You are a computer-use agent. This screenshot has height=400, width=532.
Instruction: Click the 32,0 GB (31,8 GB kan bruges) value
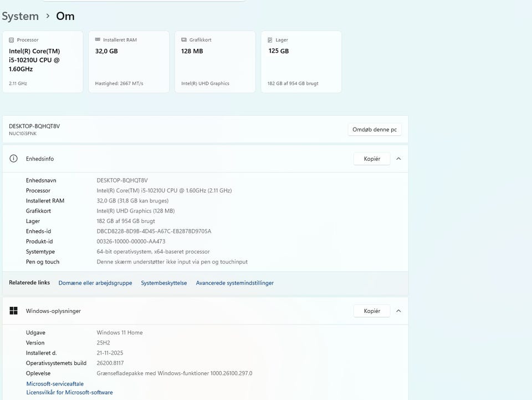132,201
